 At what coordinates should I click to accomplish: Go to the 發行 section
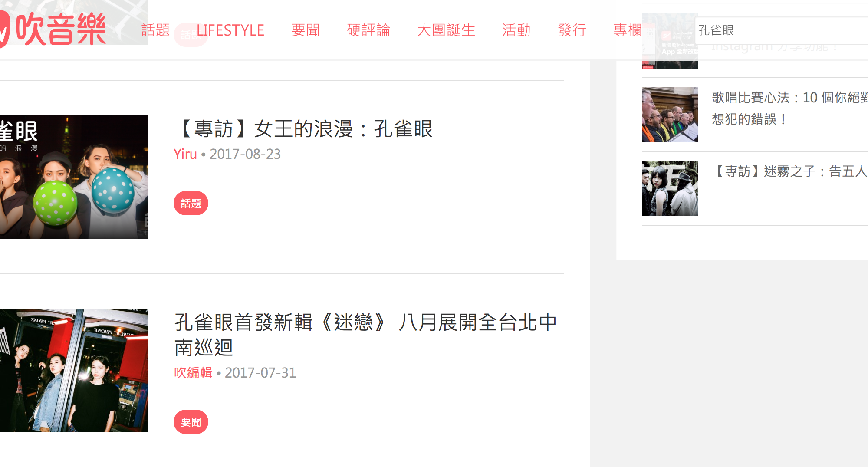[x=572, y=30]
